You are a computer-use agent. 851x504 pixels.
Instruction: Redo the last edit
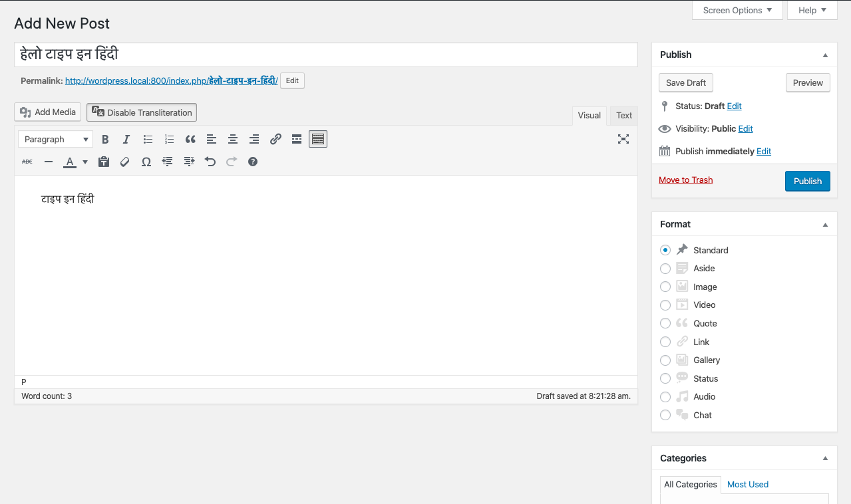(232, 162)
